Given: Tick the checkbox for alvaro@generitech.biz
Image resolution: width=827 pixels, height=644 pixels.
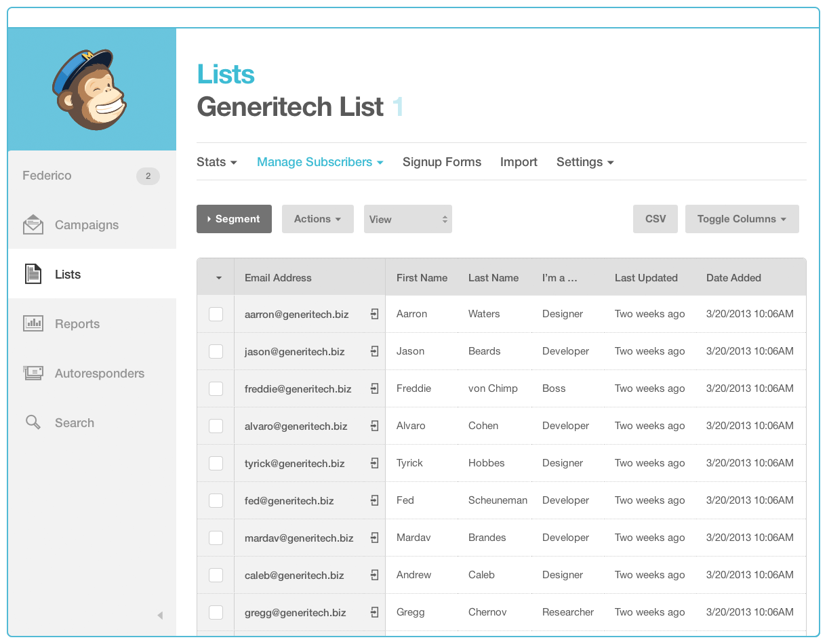Looking at the screenshot, I should click(x=216, y=426).
